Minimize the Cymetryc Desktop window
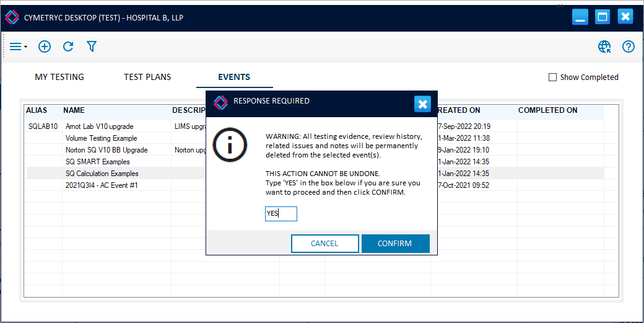This screenshot has width=644, height=323. (580, 17)
